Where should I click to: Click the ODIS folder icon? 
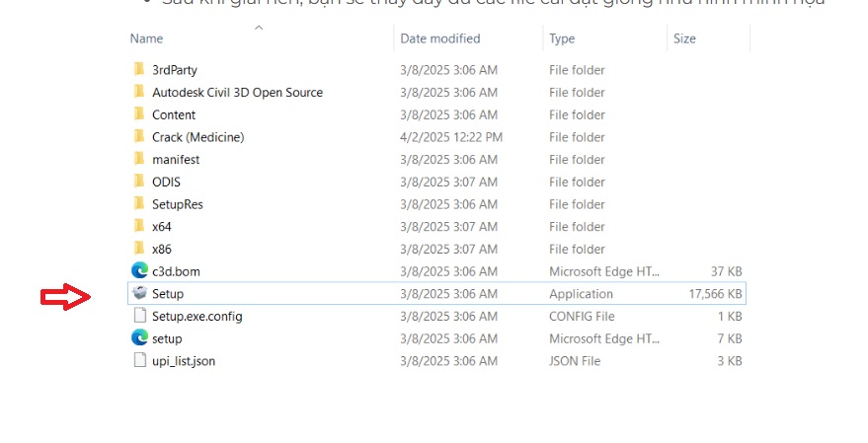coord(139,181)
